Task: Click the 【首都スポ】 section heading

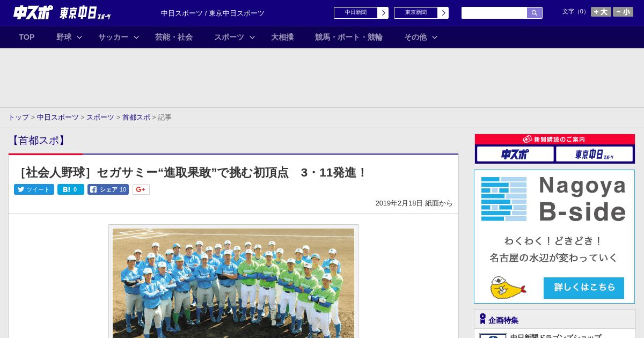Action: pyautogui.click(x=38, y=141)
